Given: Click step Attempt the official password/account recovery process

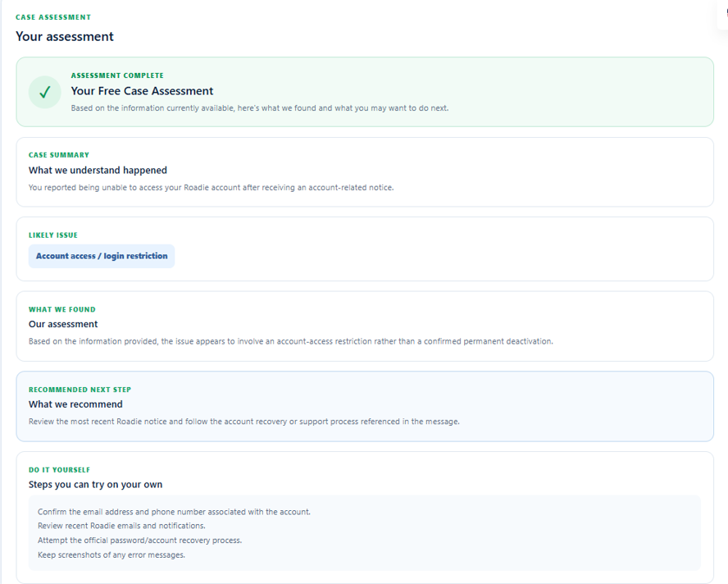Looking at the screenshot, I should point(139,541).
